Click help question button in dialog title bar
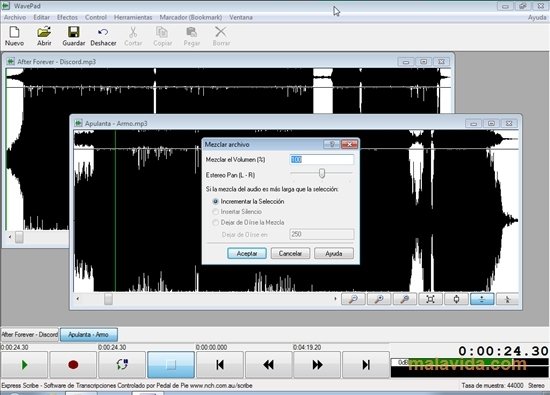The width and height of the screenshot is (550, 395). click(x=331, y=144)
